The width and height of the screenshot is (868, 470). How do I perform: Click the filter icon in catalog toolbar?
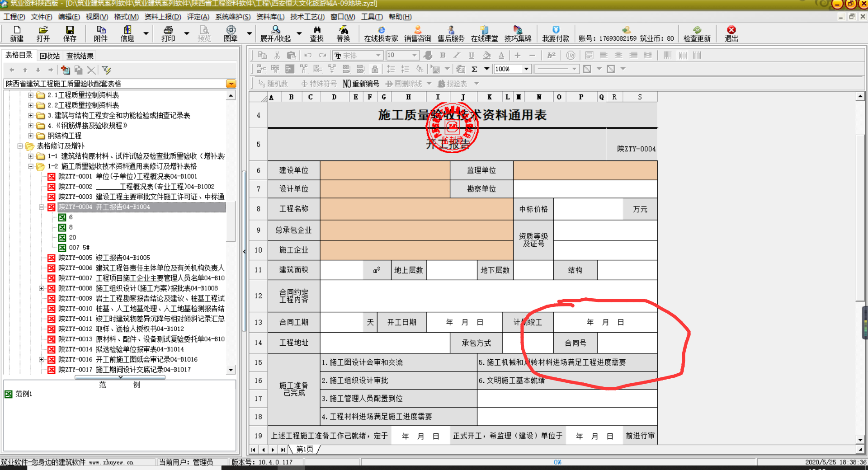106,70
